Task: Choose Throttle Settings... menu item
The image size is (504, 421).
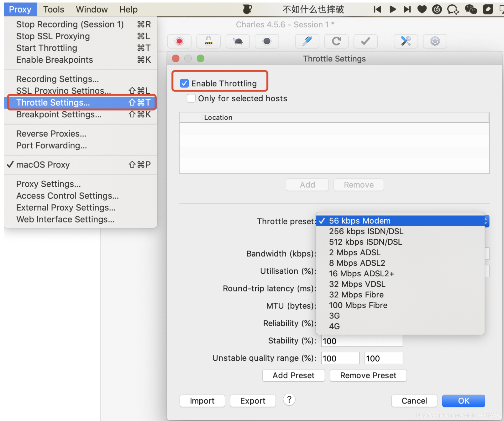Action: tap(80, 103)
